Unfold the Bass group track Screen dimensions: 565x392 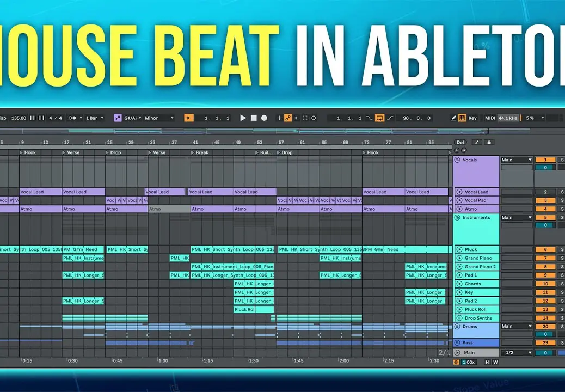[457, 342]
